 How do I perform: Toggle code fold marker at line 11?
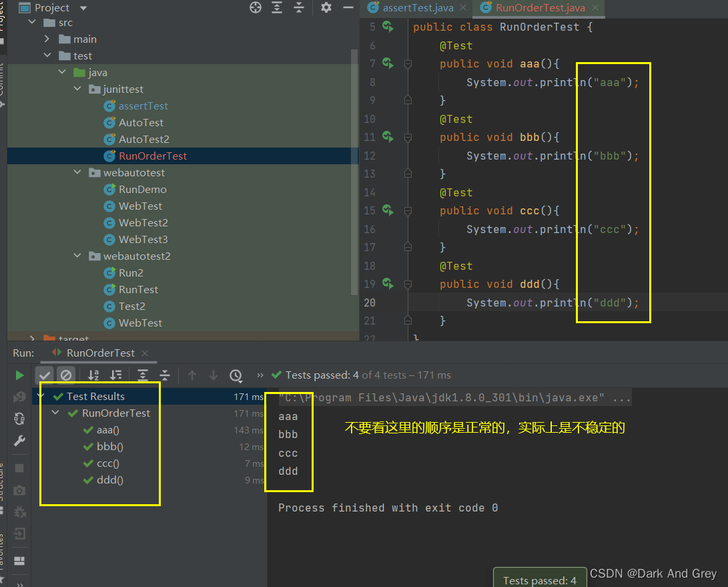[x=408, y=138]
